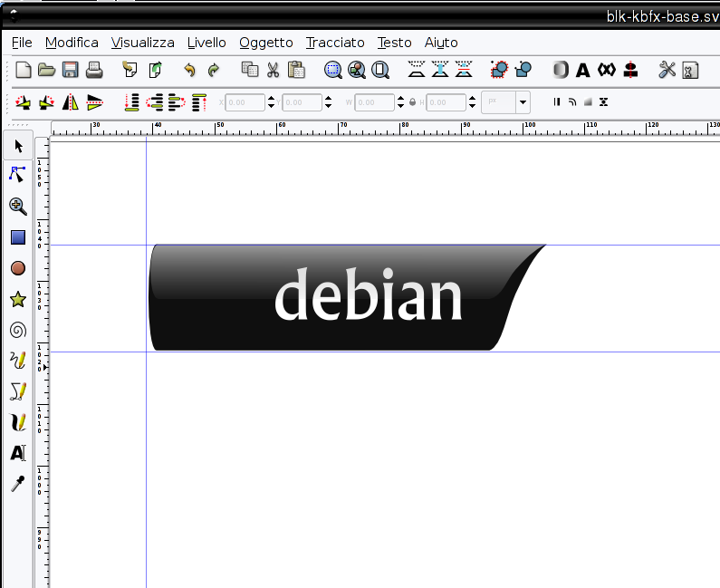This screenshot has height=588, width=720.
Task: Select the Bezier pen tool
Action: click(x=18, y=391)
